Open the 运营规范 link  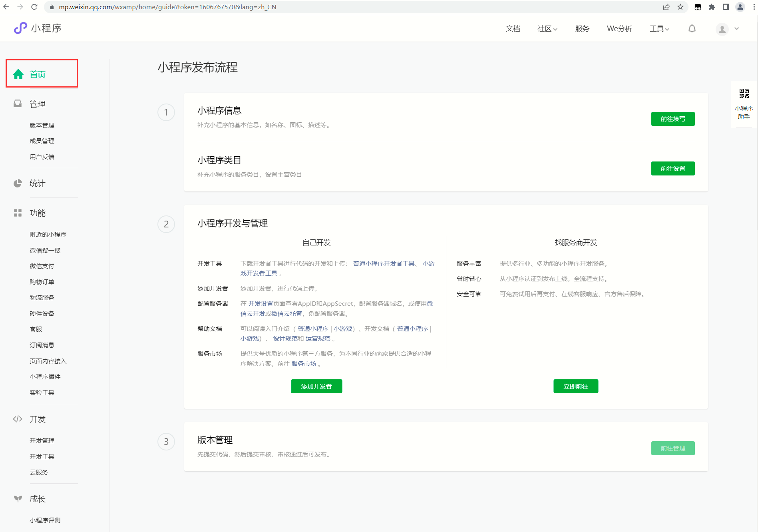coord(318,338)
